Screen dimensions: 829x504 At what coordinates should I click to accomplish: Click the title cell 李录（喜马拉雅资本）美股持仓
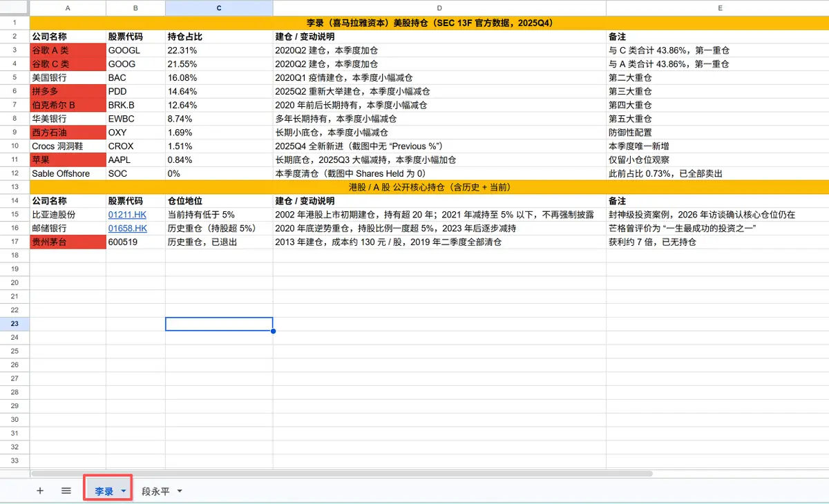click(429, 23)
